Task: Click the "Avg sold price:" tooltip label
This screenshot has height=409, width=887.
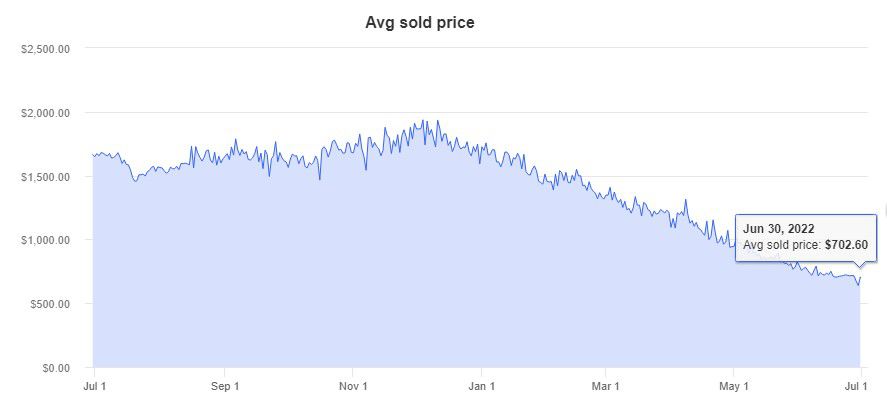Action: click(782, 245)
